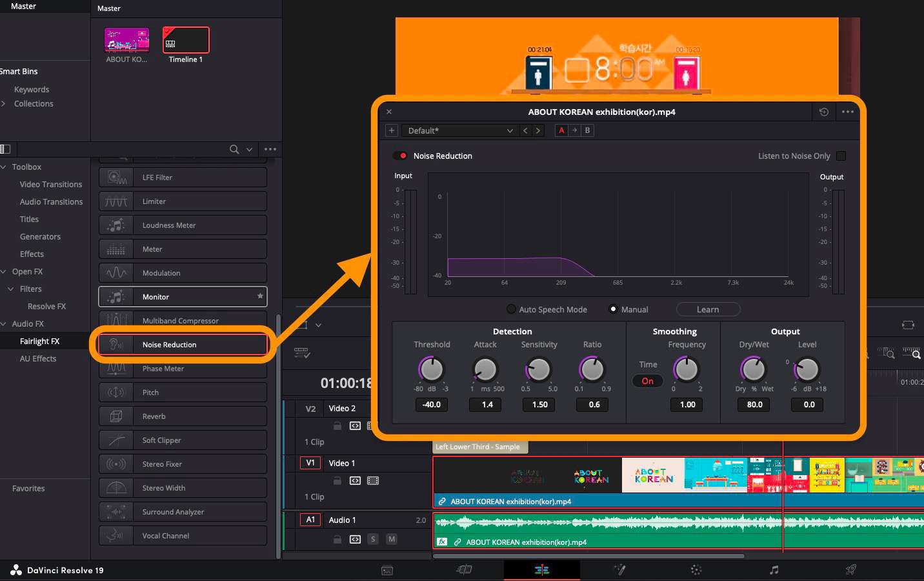Click the Loudness Meter effect icon
The image size is (924, 581).
coord(116,225)
